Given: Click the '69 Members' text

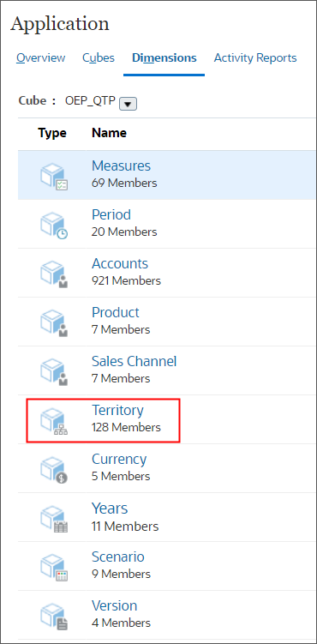Looking at the screenshot, I should pos(124,183).
